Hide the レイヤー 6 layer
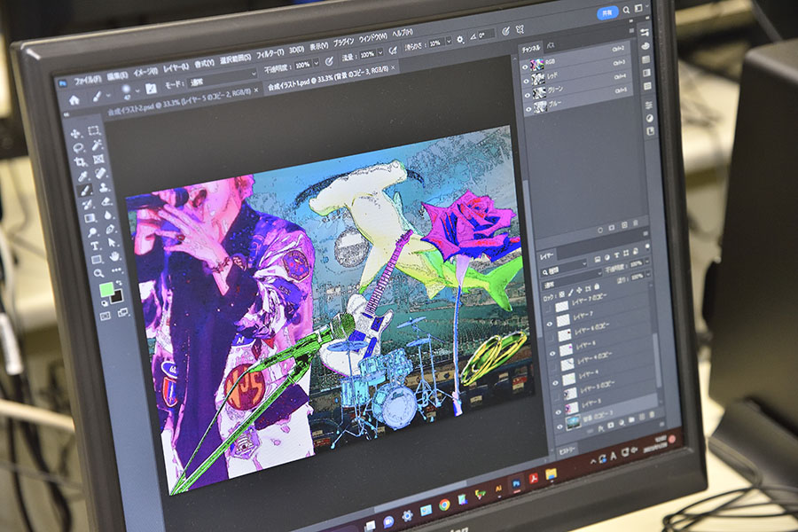Screen dimensions: 798x532 click(552, 354)
